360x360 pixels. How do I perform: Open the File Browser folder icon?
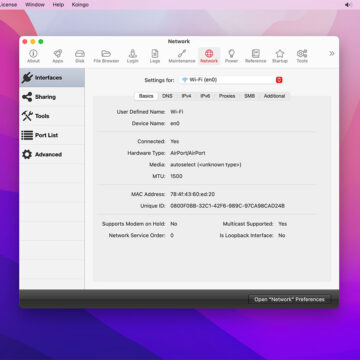click(106, 56)
